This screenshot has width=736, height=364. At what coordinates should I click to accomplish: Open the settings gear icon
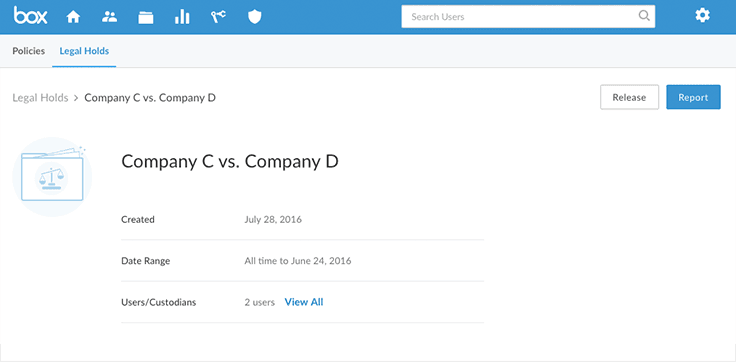pyautogui.click(x=702, y=16)
